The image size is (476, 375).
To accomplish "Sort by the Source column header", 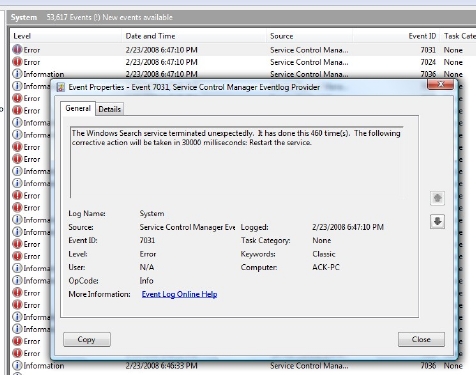I will click(309, 36).
